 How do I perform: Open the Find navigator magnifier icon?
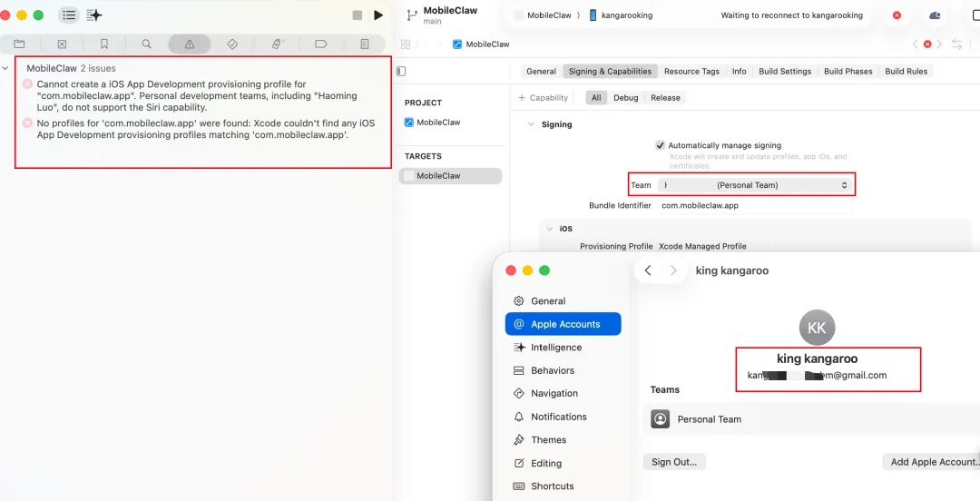(146, 44)
